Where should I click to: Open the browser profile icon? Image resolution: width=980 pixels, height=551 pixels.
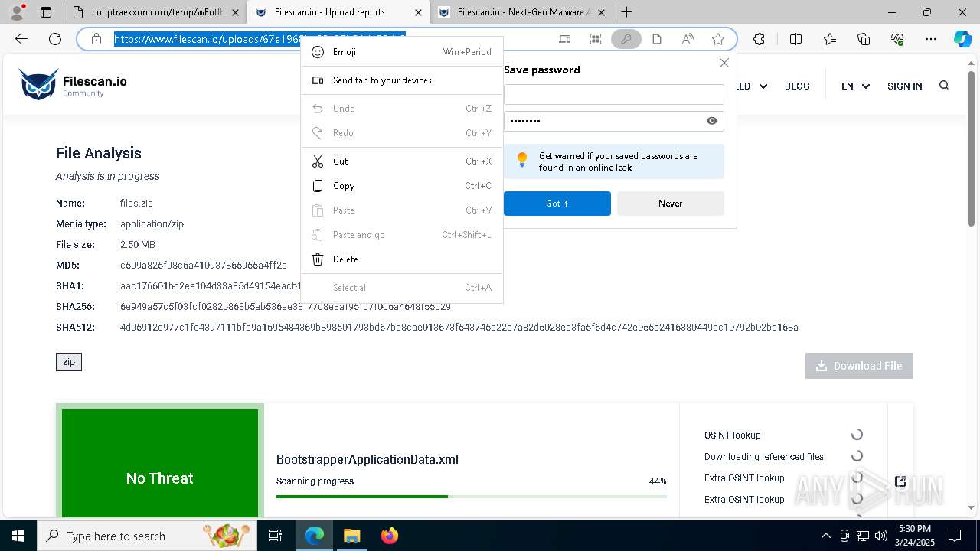click(x=18, y=11)
